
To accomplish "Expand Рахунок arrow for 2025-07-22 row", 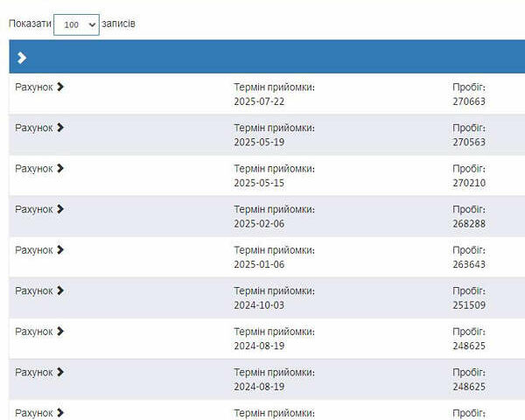I will [x=60, y=87].
